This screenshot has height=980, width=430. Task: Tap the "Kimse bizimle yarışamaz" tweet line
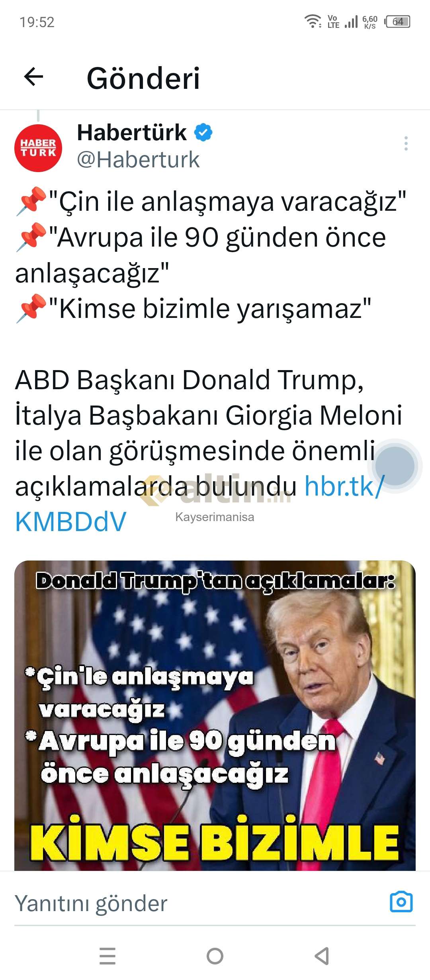pyautogui.click(x=193, y=309)
